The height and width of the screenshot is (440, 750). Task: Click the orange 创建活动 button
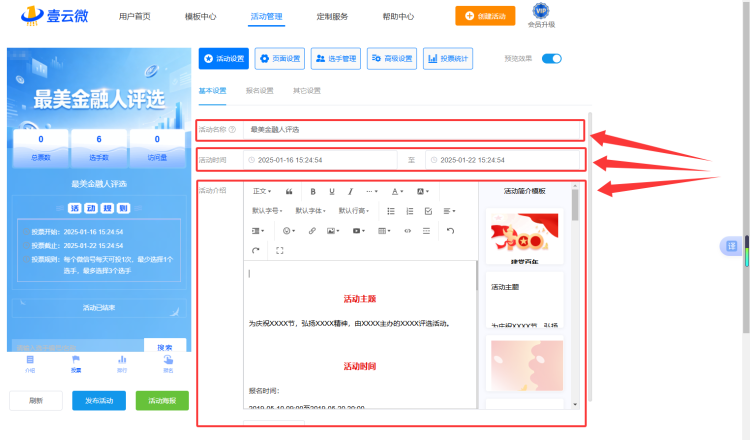(x=485, y=16)
